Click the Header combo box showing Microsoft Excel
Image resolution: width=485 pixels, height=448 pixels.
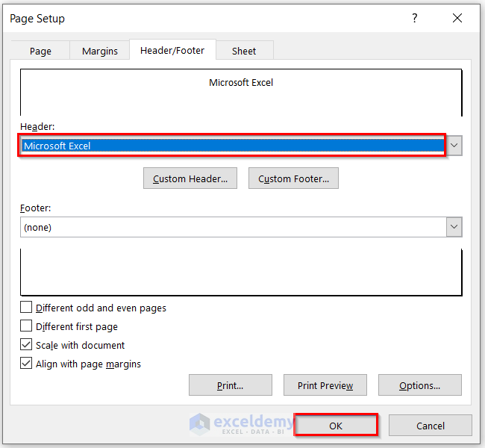[x=233, y=146]
